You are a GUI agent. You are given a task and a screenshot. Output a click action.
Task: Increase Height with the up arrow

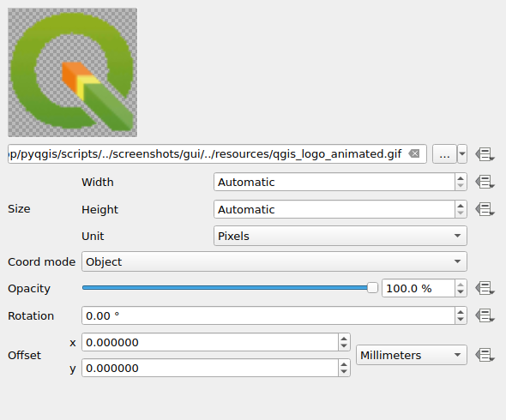[x=461, y=205]
